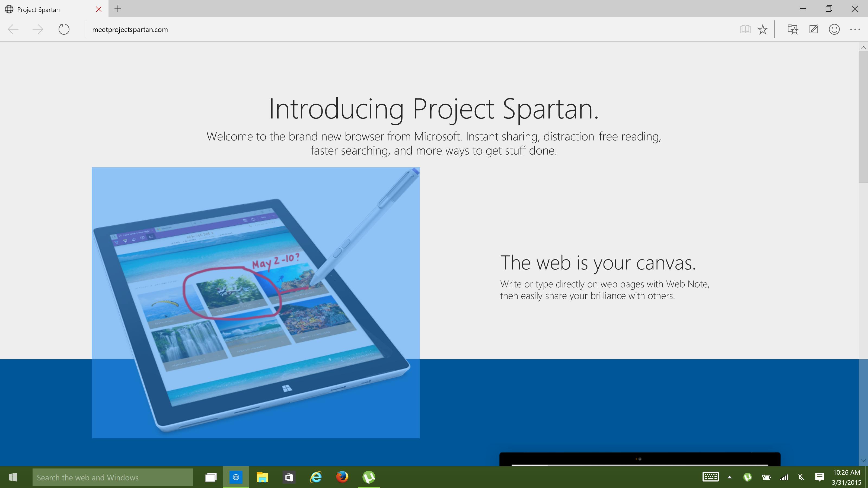Viewport: 868px width, 488px height.
Task: Open the Hub favorites panel icon
Action: [793, 29]
